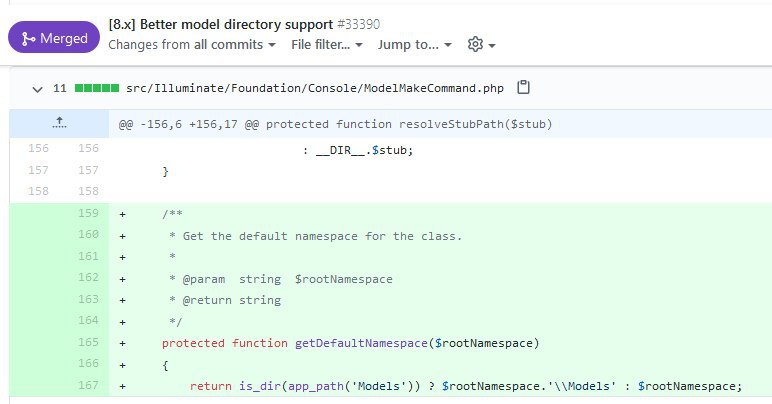This screenshot has height=404, width=772.
Task: Select new line number 165
Action: (x=88, y=342)
